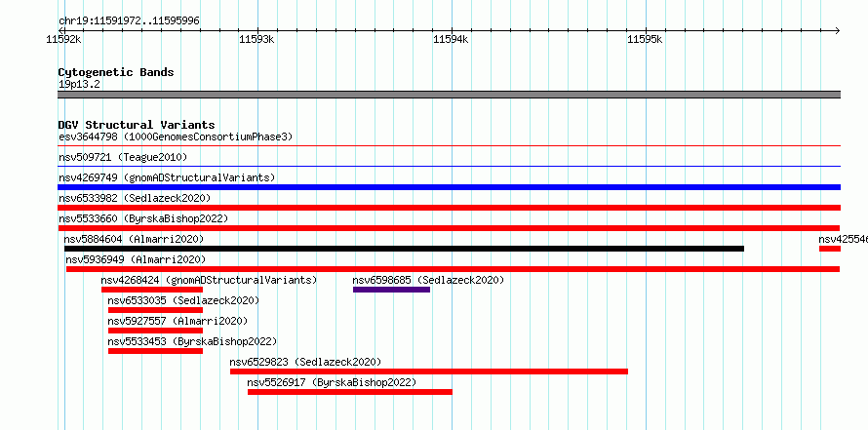The width and height of the screenshot is (868, 430).
Task: Click the red nsv4268424 variant bar
Action: (x=152, y=290)
